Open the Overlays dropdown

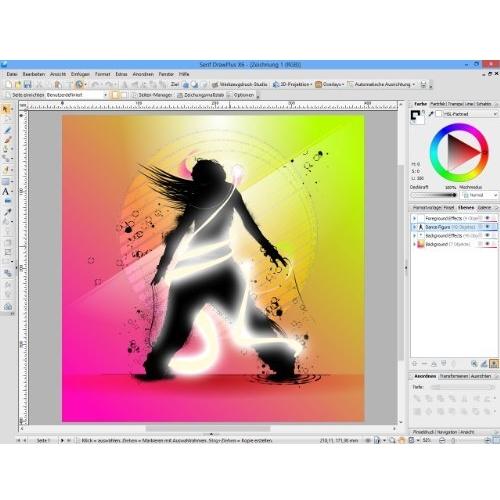(330, 85)
